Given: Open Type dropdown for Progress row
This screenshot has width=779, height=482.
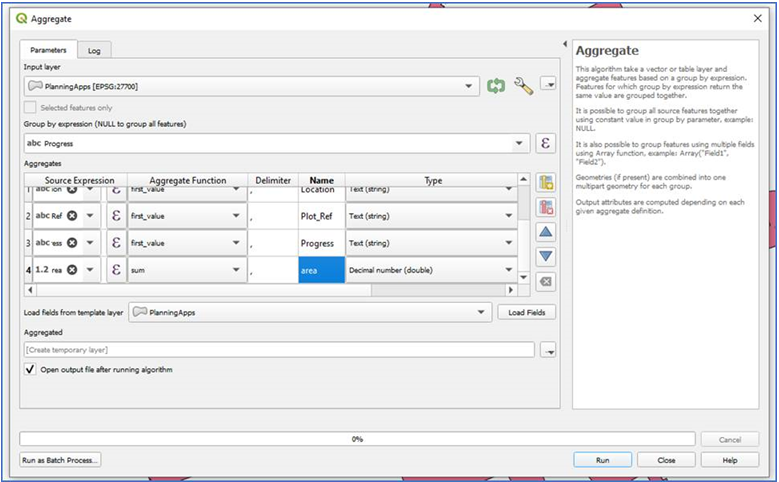Looking at the screenshot, I should (x=431, y=242).
